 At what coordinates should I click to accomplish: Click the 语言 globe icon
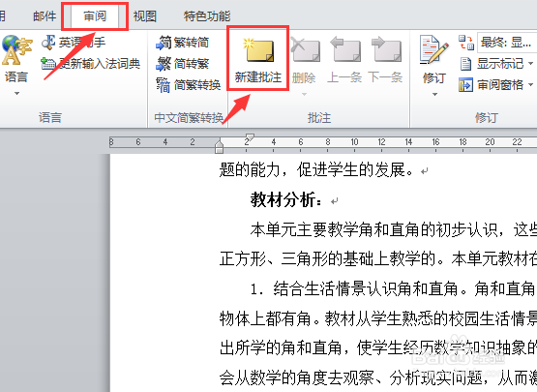tap(16, 50)
